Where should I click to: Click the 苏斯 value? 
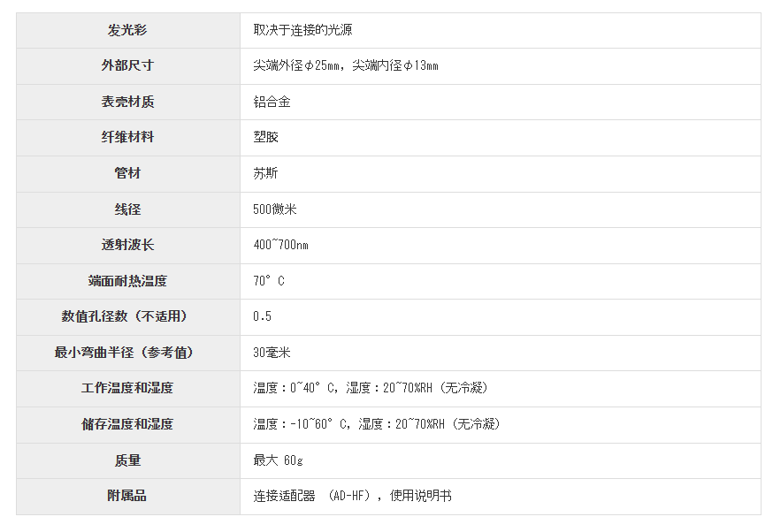tap(265, 174)
